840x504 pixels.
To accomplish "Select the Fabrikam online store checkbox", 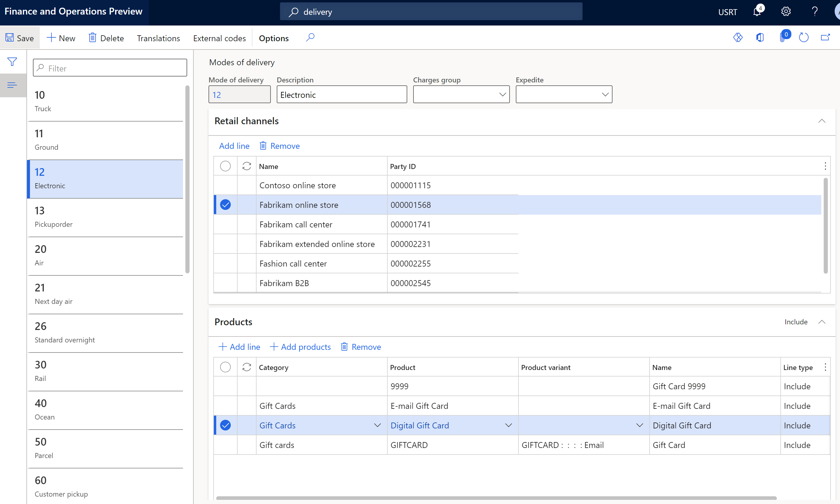I will coord(226,205).
